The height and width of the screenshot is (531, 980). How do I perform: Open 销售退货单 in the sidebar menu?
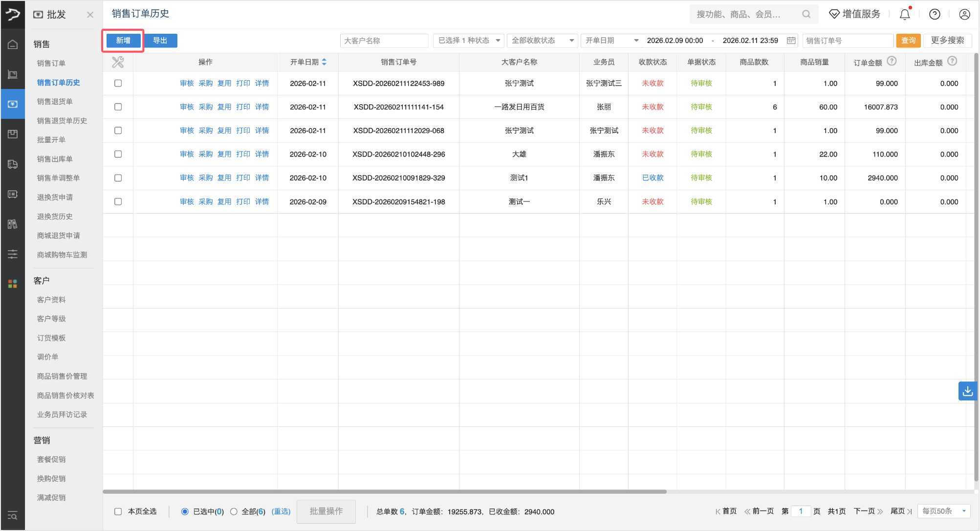pos(55,101)
